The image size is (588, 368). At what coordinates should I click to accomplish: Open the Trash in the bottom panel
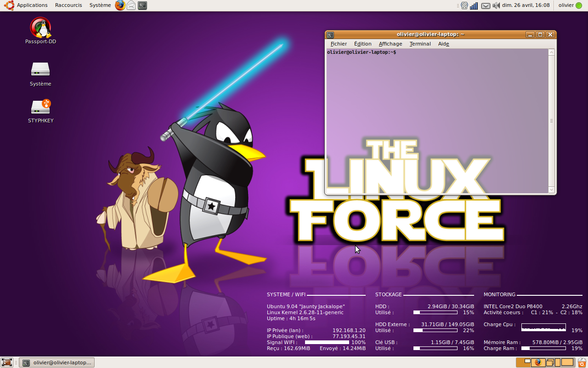tap(582, 362)
